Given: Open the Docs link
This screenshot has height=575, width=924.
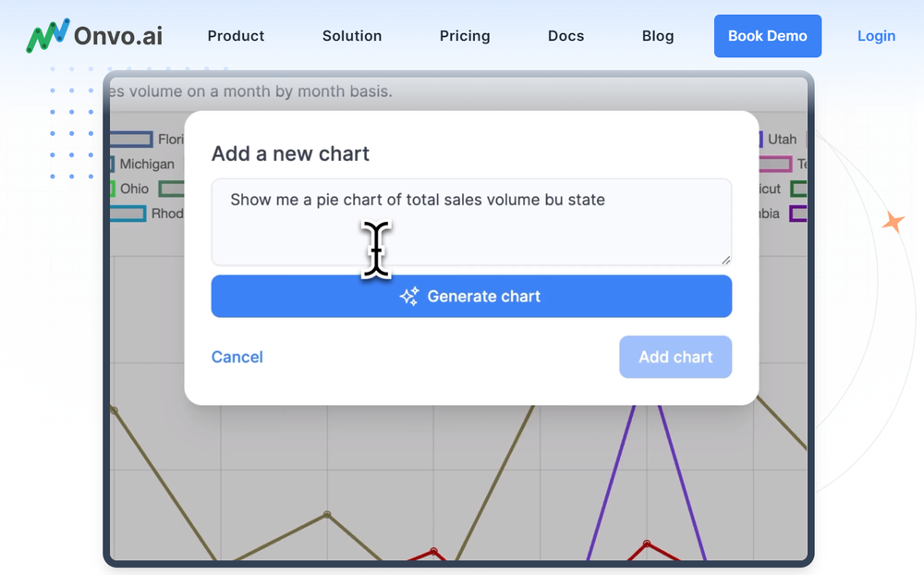Looking at the screenshot, I should coord(565,36).
